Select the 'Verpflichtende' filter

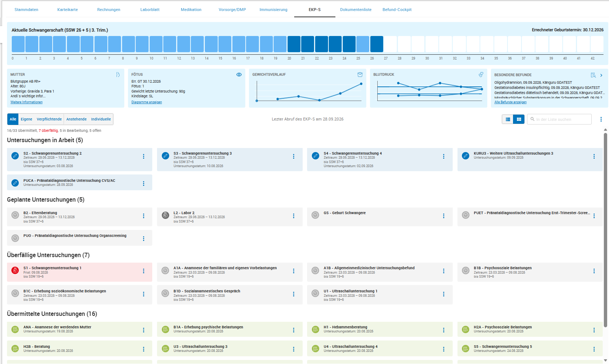pos(49,119)
